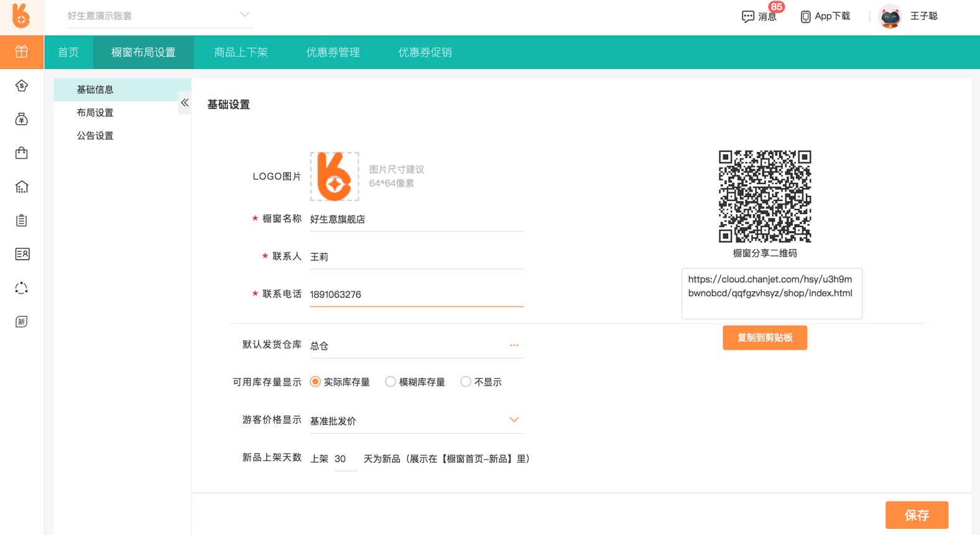Click the 85 notification badge

click(x=776, y=7)
